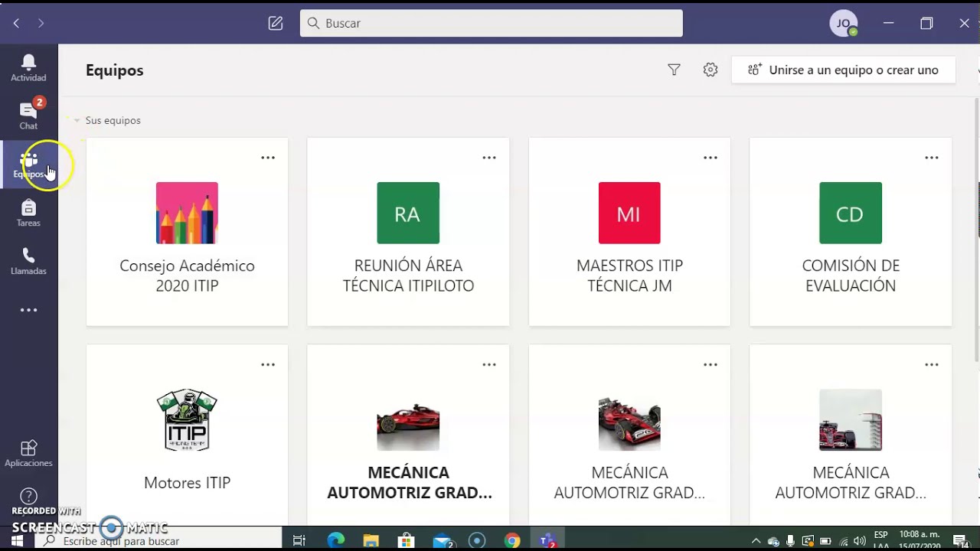Image resolution: width=980 pixels, height=551 pixels.
Task: Click the red MI team avatar
Action: (x=629, y=213)
